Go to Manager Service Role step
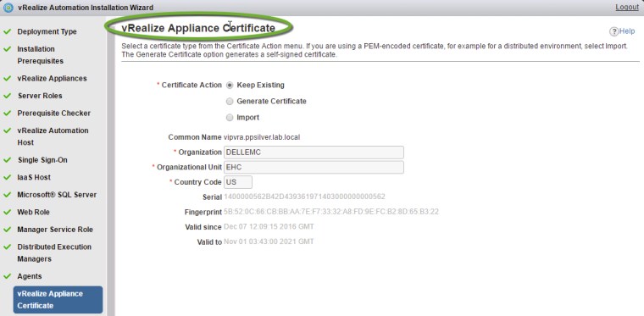The width and height of the screenshot is (644, 316). (x=55, y=230)
